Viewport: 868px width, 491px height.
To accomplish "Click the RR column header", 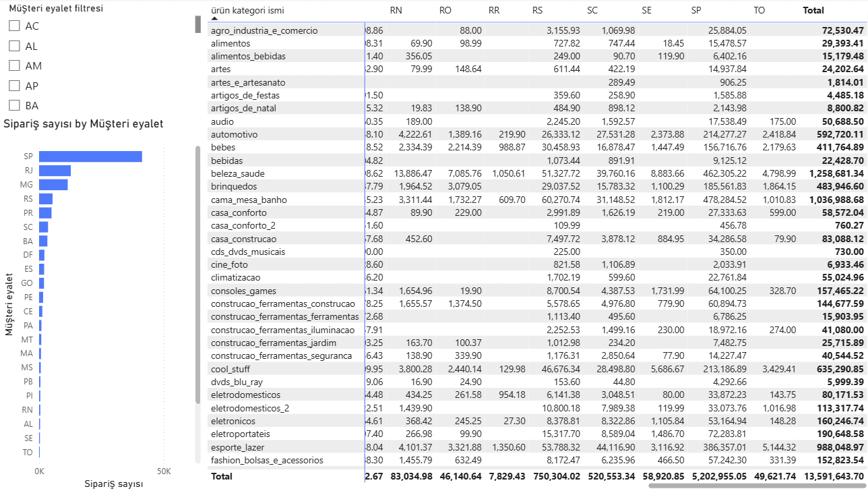I will [x=495, y=10].
